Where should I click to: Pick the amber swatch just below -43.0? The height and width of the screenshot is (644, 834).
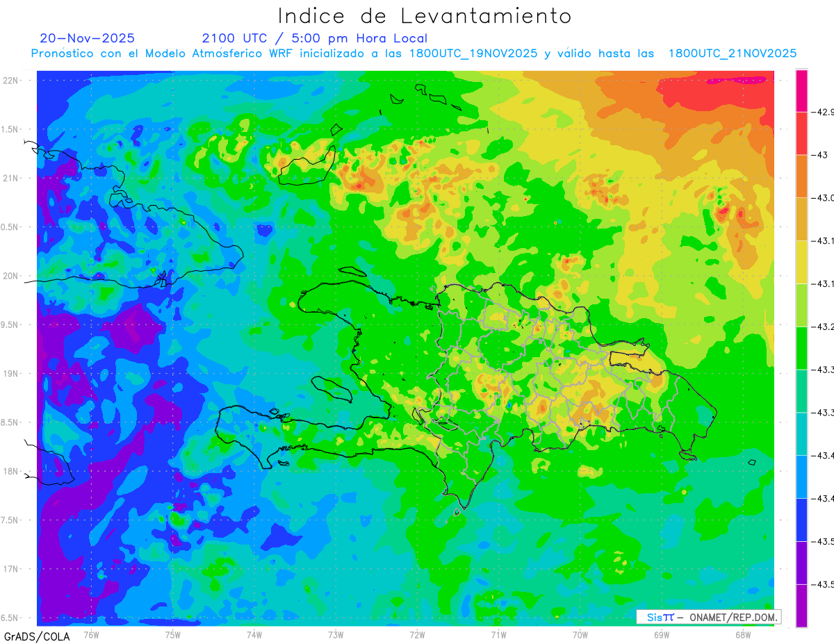pos(801,219)
